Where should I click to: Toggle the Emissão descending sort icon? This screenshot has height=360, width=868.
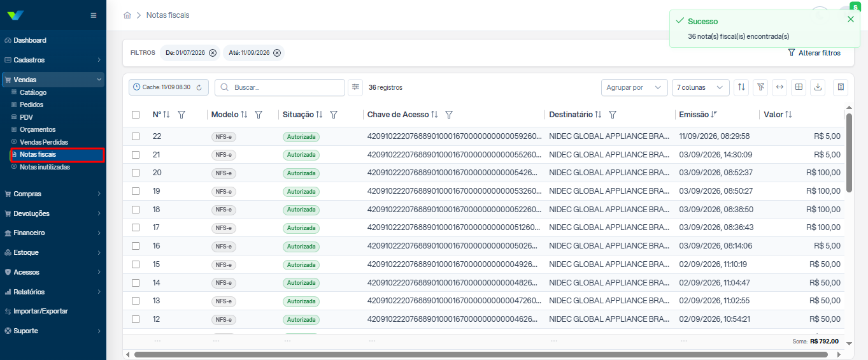(x=714, y=115)
